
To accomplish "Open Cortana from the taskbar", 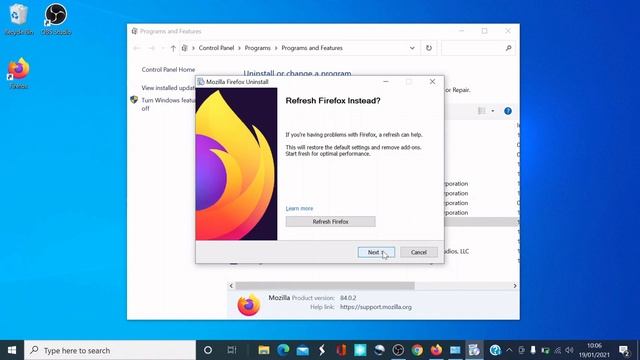I will (x=208, y=350).
